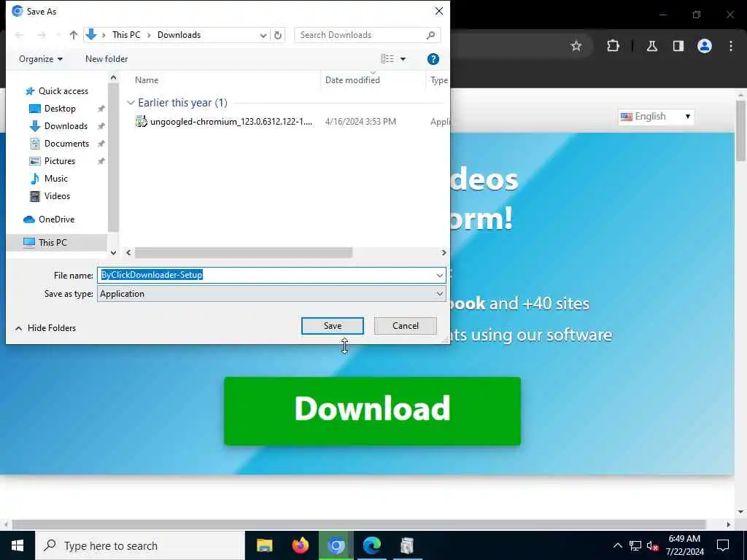Click the Cancel button

[x=406, y=326]
